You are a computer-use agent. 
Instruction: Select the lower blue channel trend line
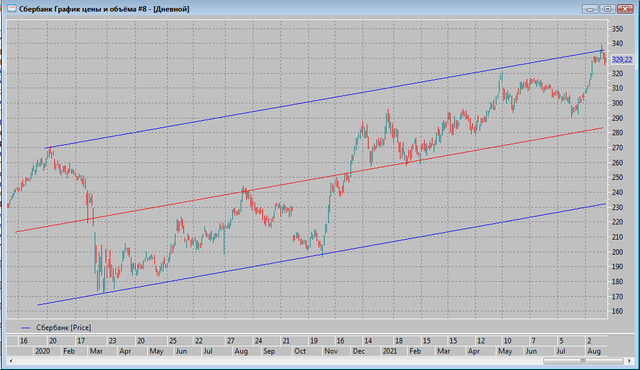[322, 254]
